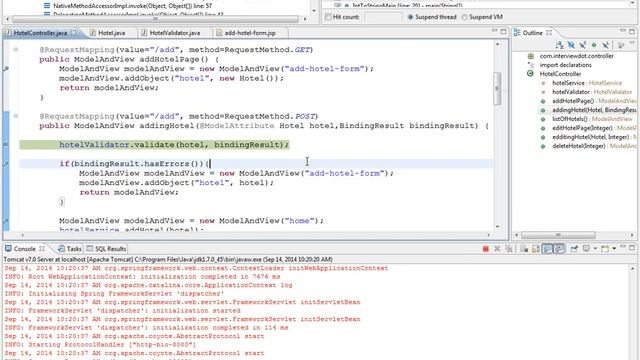This screenshot has width=640, height=360.
Task: Click the Focus on Active Task outline icon
Action: [x=621, y=45]
